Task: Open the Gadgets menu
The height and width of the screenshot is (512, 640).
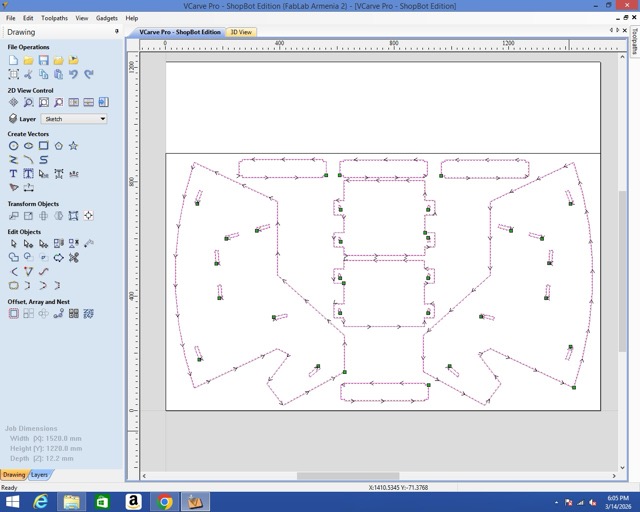Action: (x=107, y=18)
